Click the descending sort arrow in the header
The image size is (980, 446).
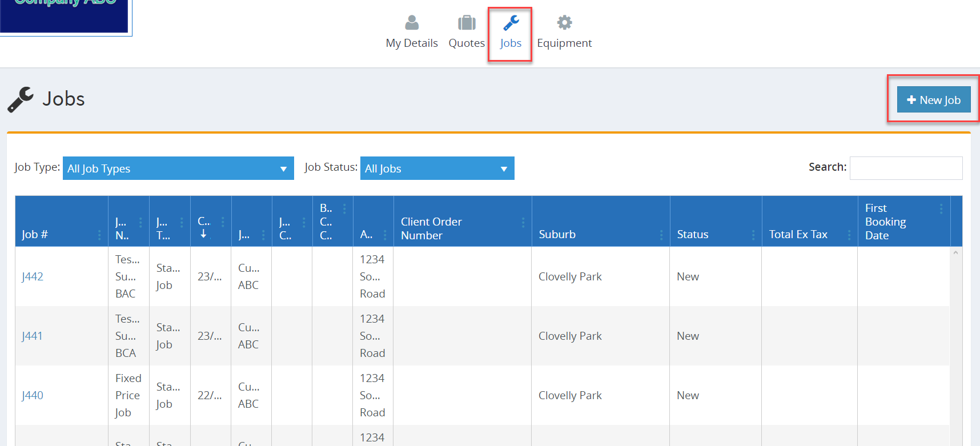click(203, 234)
